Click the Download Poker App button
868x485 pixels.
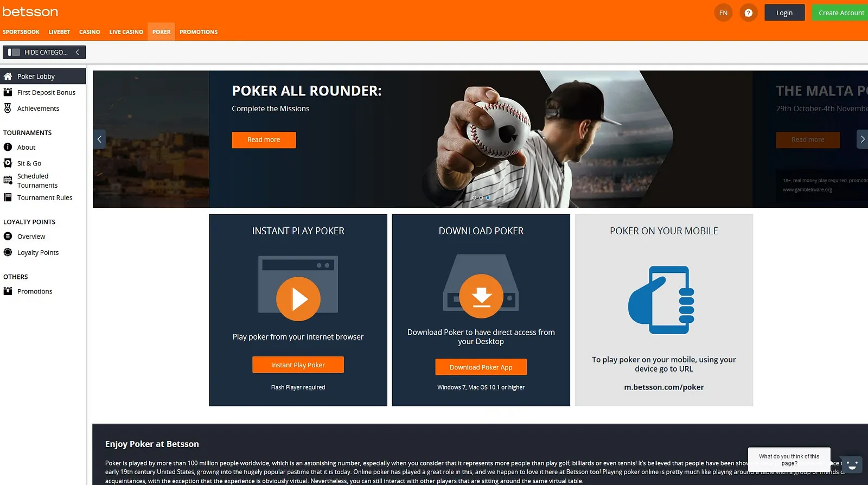481,367
